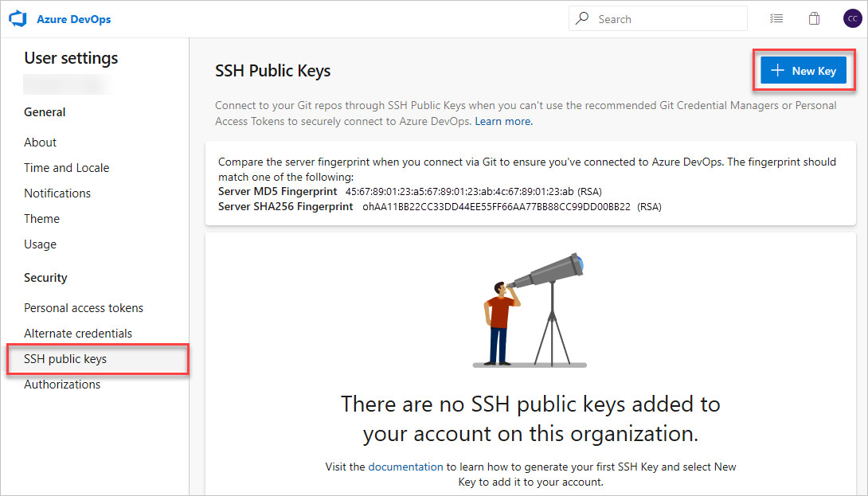Screen dimensions: 868x496
Task: Open the documentation link
Action: click(x=405, y=467)
